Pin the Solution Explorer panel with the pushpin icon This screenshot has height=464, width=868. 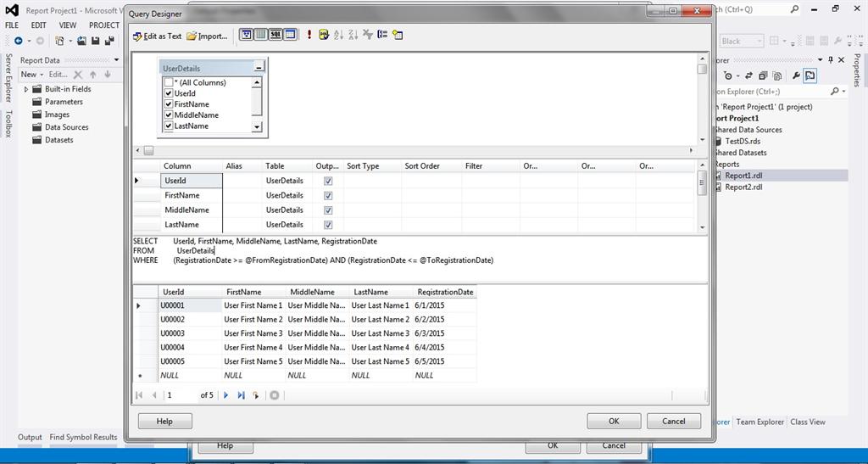[x=831, y=59]
